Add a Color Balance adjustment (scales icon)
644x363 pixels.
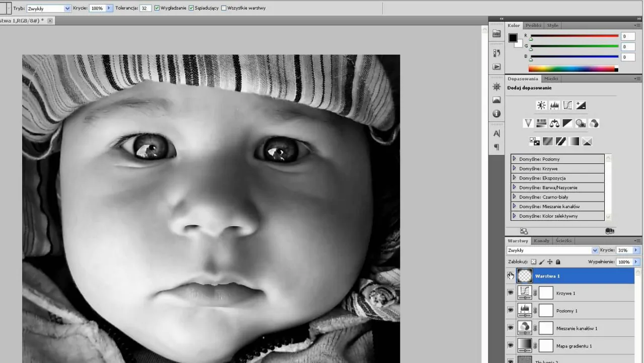tap(554, 123)
